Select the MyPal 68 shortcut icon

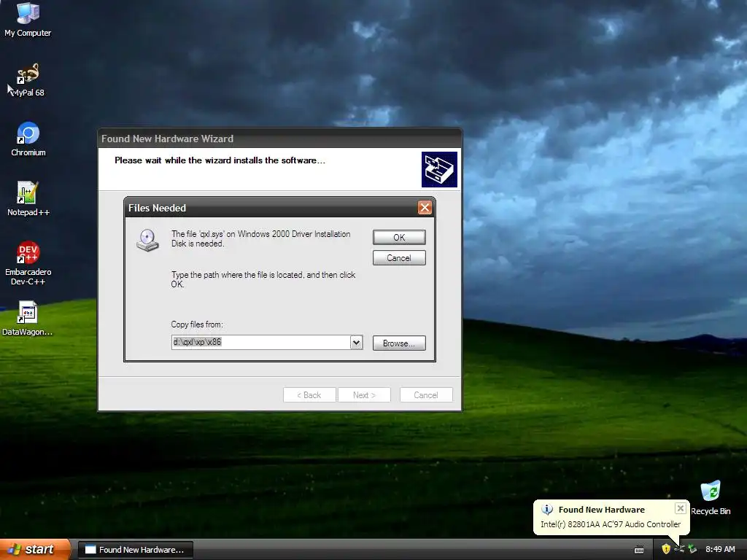coord(28,79)
